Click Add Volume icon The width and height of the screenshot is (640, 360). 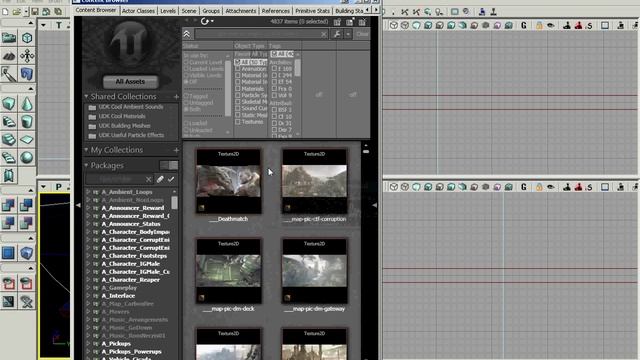tap(27, 253)
